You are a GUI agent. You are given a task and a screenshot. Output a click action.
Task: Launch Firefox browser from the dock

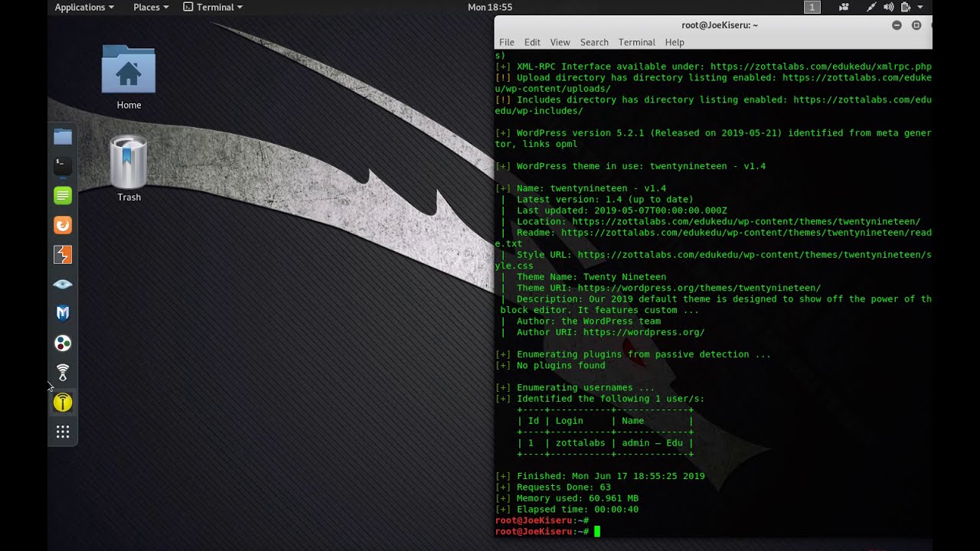click(x=63, y=225)
